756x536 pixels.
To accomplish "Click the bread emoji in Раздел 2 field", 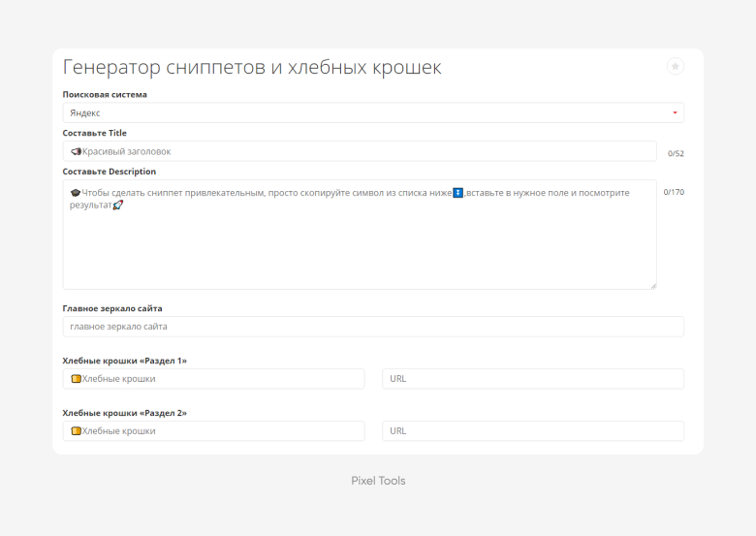I will coord(76,431).
